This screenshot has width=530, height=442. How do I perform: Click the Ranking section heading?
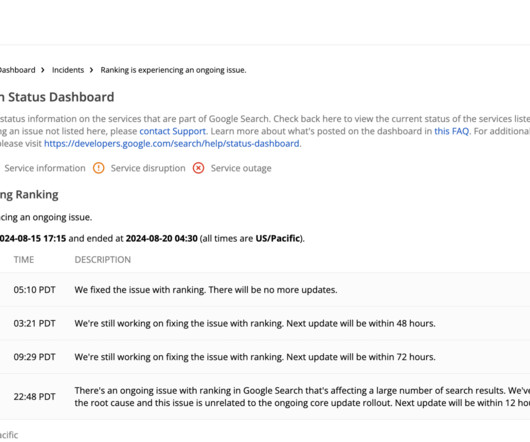(29, 195)
